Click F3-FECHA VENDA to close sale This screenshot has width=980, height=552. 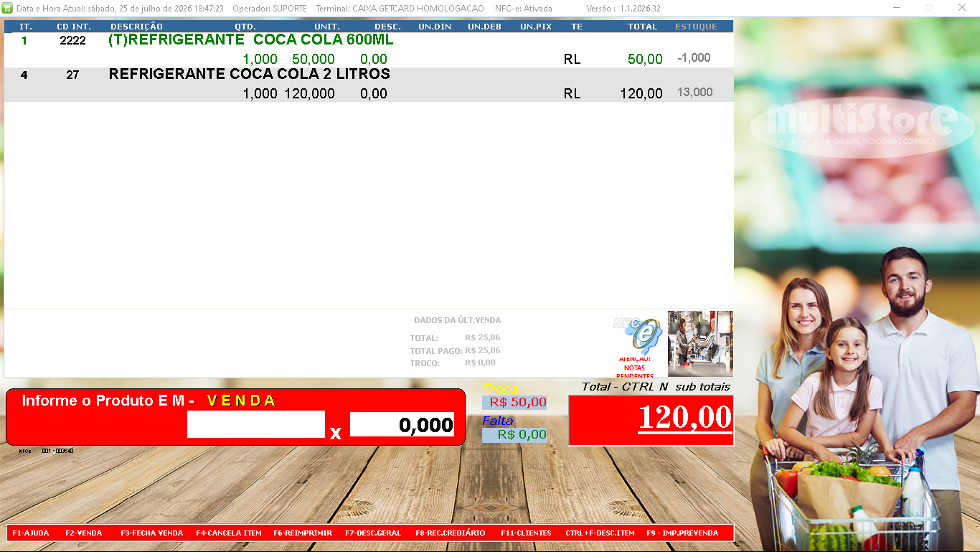pos(151,533)
